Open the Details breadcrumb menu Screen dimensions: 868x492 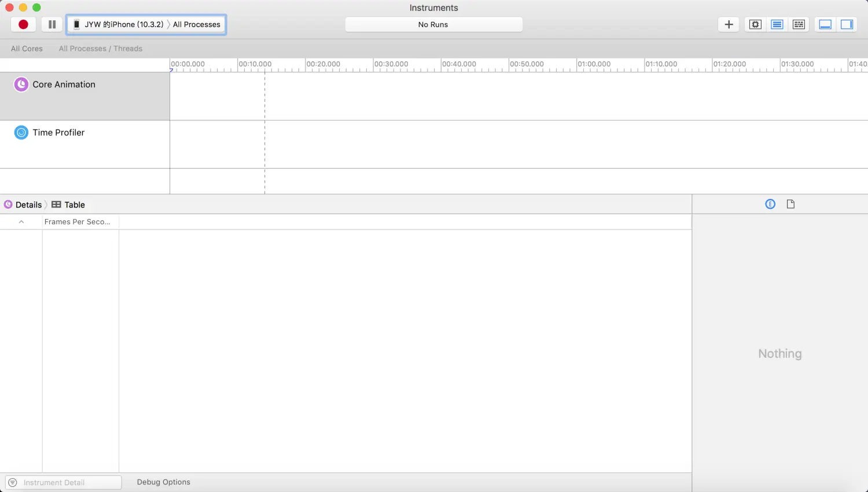[23, 205]
